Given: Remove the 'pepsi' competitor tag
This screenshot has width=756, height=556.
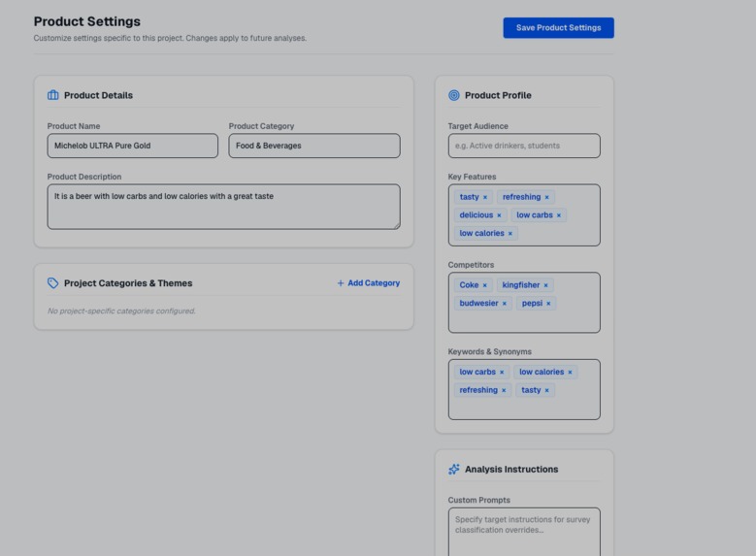Looking at the screenshot, I should [548, 304].
